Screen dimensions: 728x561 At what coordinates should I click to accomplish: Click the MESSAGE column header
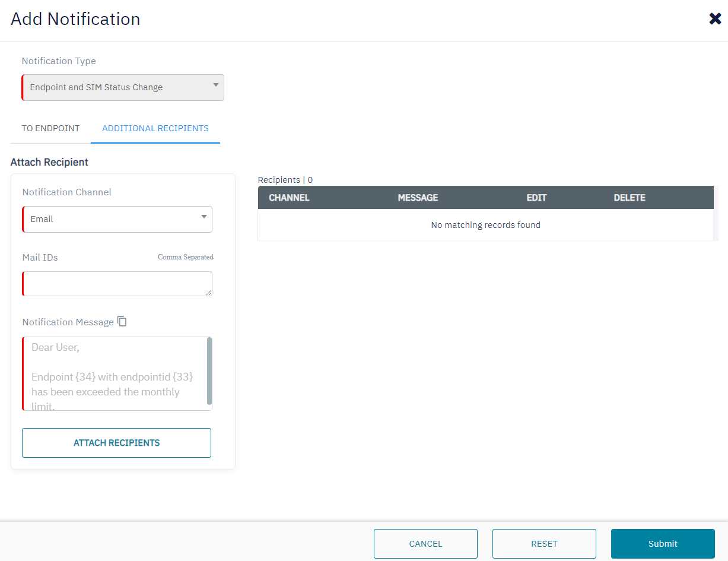click(418, 198)
